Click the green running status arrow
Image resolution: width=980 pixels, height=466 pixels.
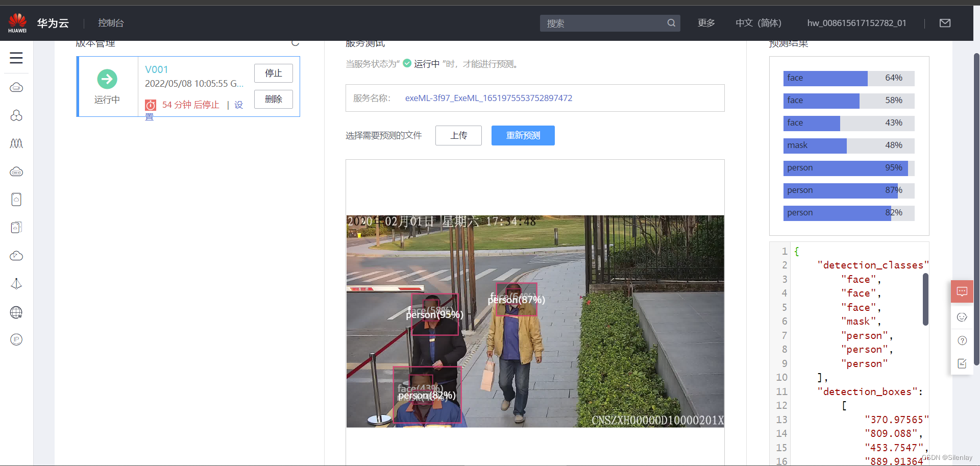[x=107, y=79]
